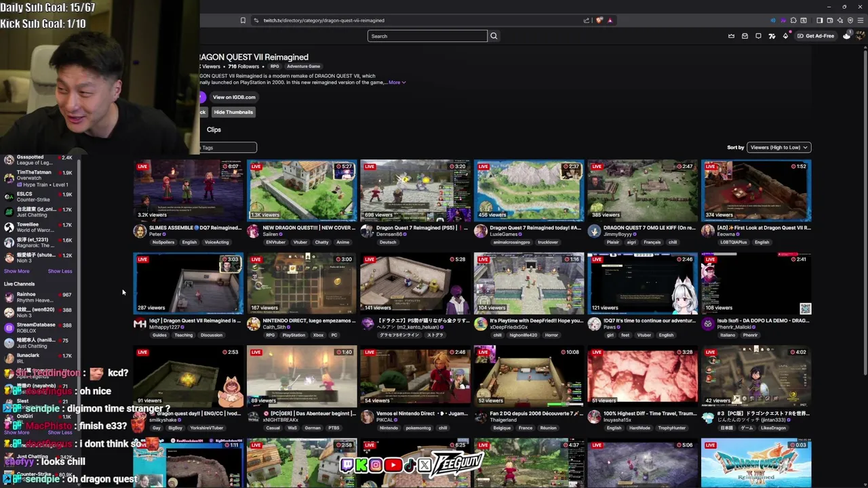
Task: Click the RPG category tag
Action: click(275, 66)
